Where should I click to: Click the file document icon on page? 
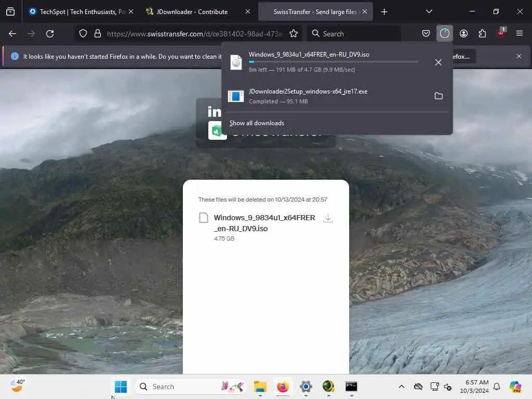tap(204, 218)
